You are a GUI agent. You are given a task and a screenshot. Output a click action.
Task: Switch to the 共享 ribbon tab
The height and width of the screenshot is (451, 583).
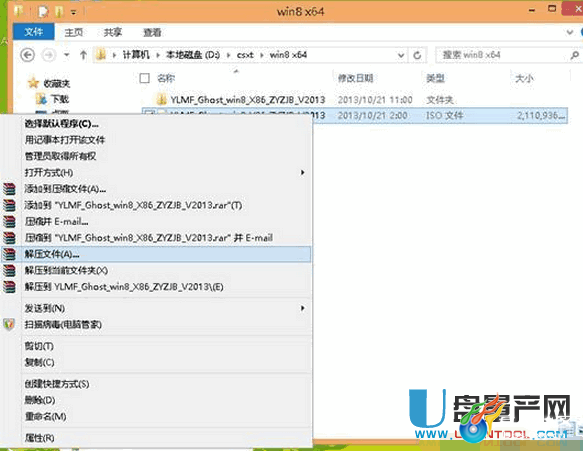coord(113,33)
